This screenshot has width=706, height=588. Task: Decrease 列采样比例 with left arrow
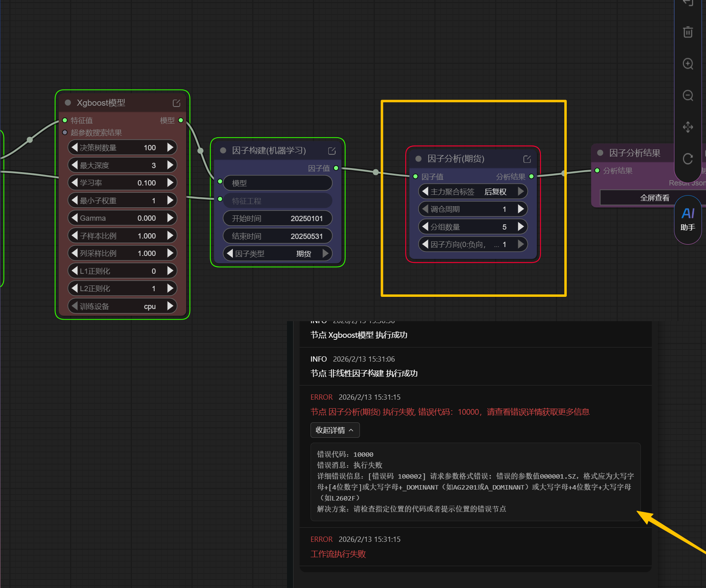[74, 253]
